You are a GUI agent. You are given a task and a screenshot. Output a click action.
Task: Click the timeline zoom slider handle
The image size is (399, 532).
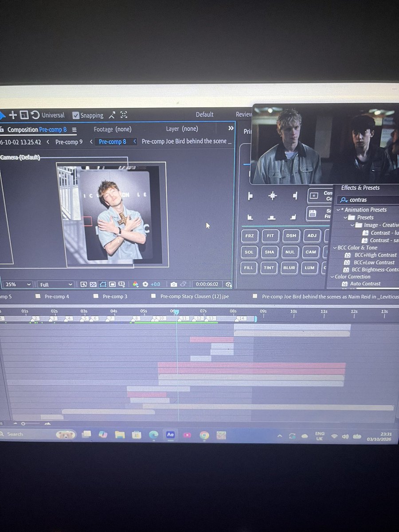pyautogui.click(x=23, y=423)
